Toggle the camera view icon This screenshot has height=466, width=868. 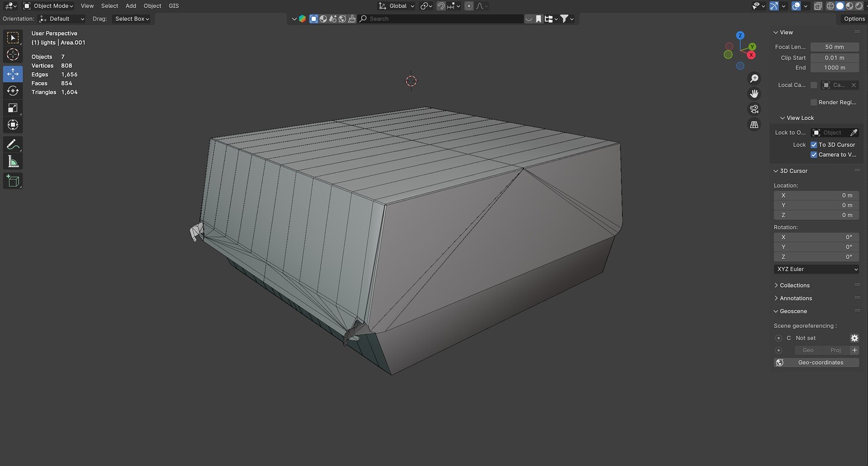[x=754, y=109]
